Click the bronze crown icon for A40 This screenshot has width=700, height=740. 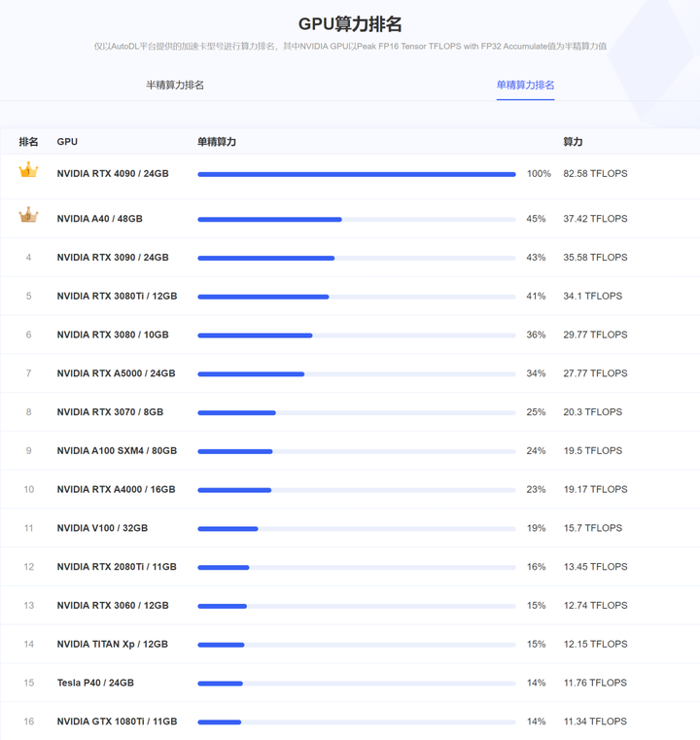click(x=28, y=216)
